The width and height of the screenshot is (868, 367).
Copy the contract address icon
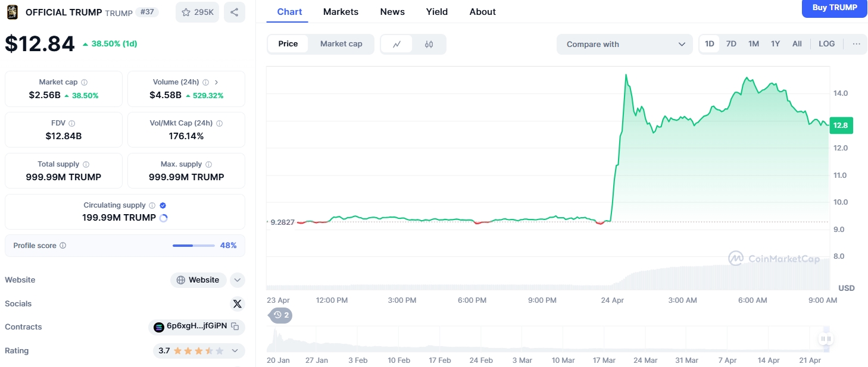[235, 327]
